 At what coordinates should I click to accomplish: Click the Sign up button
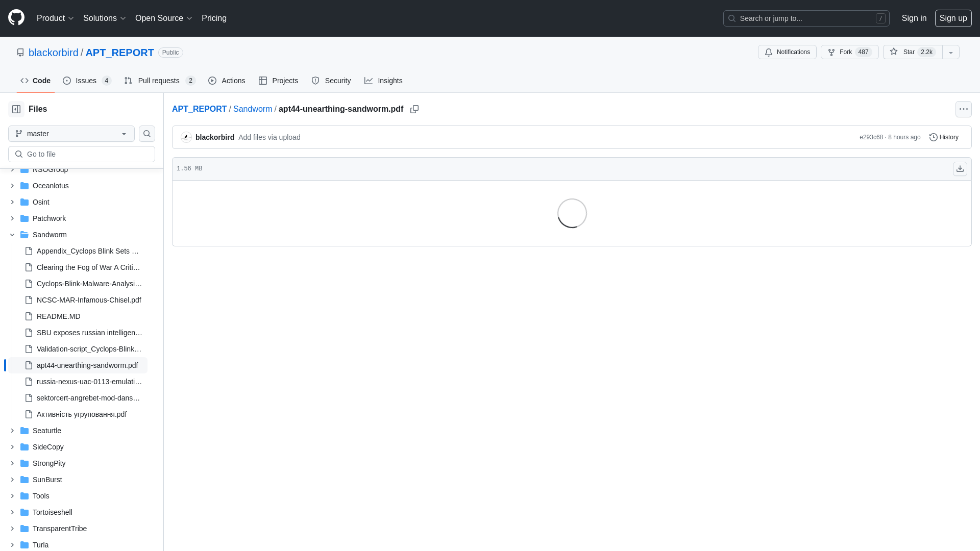pos(953,18)
